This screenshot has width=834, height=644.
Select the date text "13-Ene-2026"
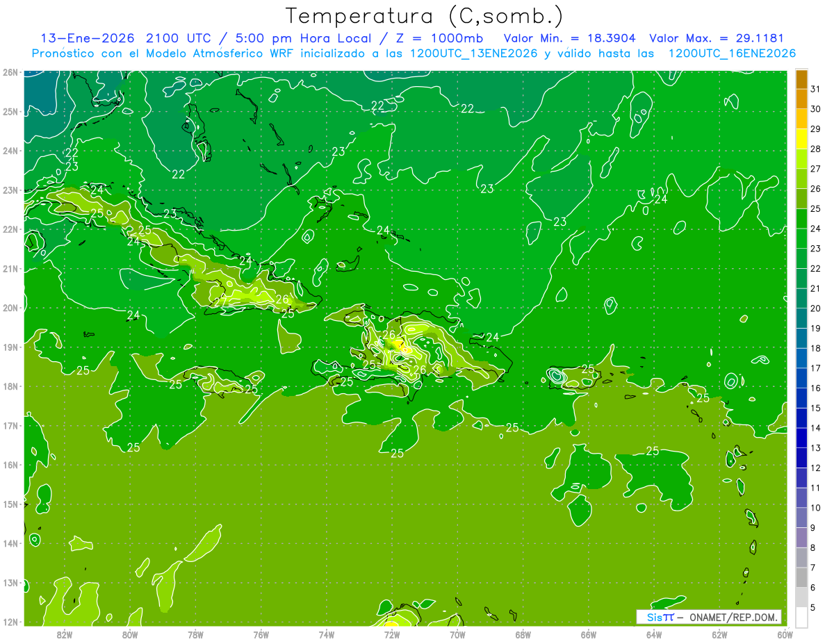pyautogui.click(x=88, y=38)
